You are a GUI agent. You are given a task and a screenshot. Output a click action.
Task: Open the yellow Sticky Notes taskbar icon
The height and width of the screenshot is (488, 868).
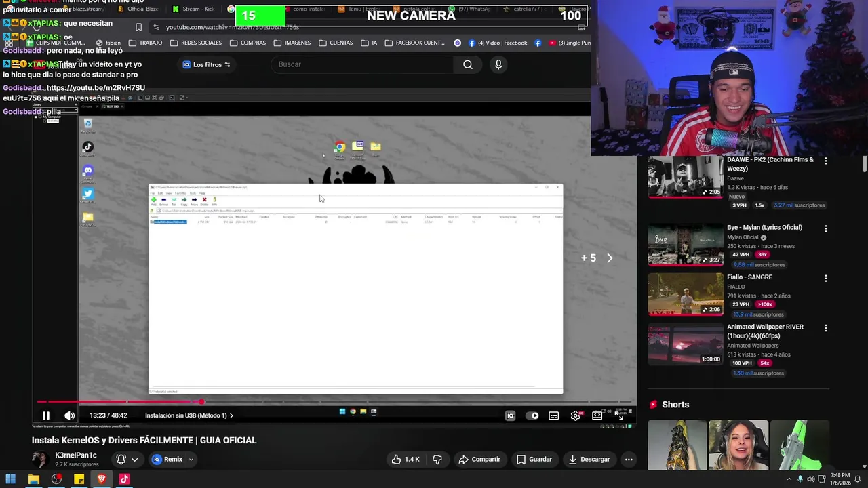point(79,479)
